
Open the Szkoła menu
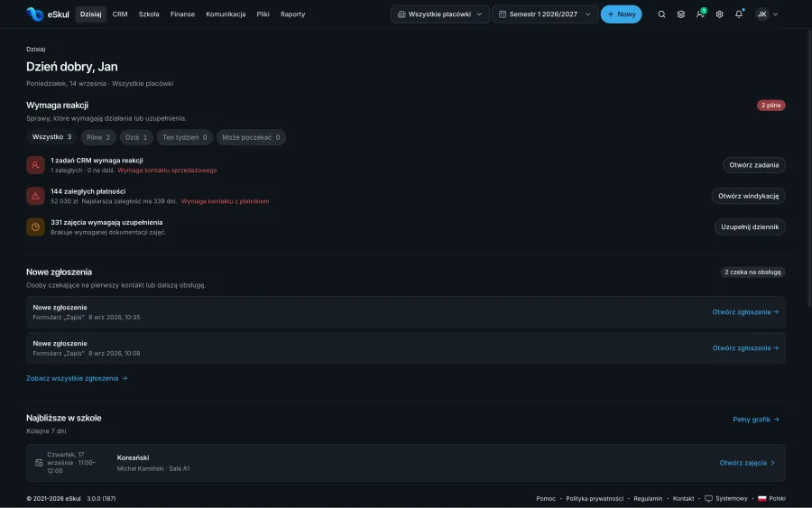[x=149, y=14]
